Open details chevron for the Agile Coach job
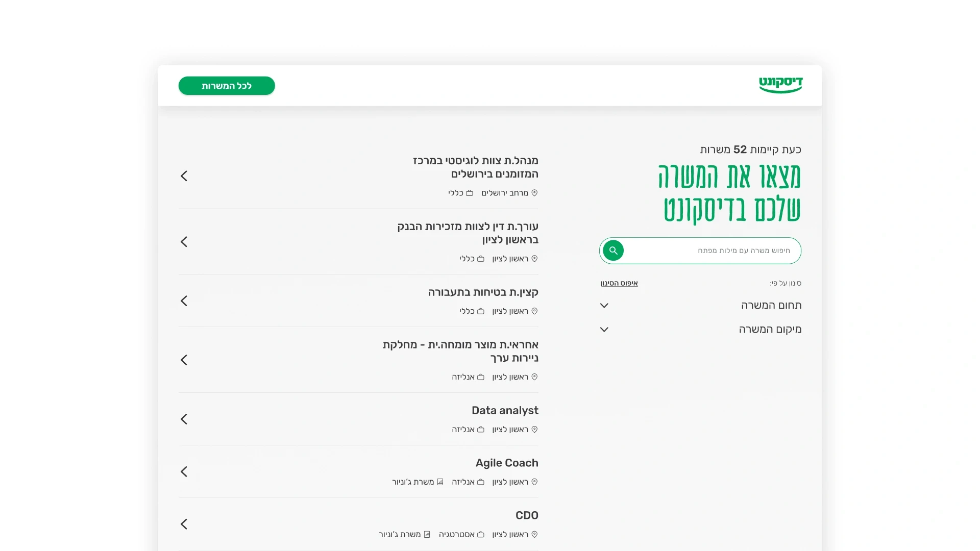 coord(184,471)
